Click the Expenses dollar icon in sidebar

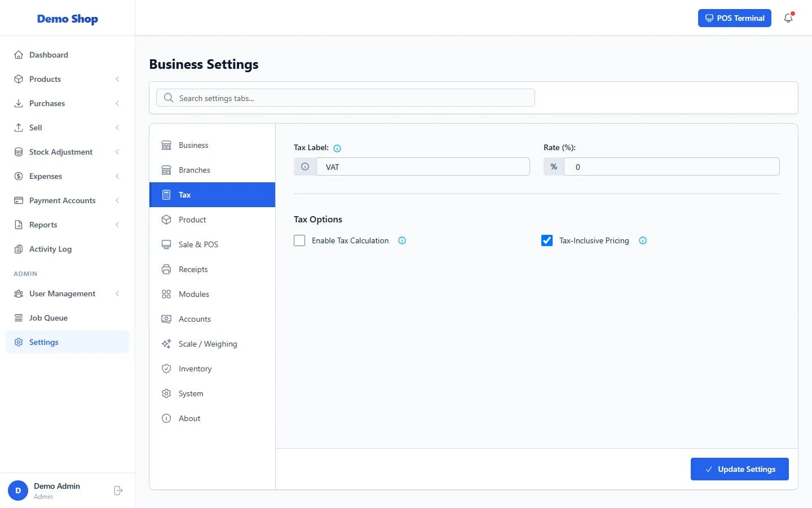(x=19, y=176)
